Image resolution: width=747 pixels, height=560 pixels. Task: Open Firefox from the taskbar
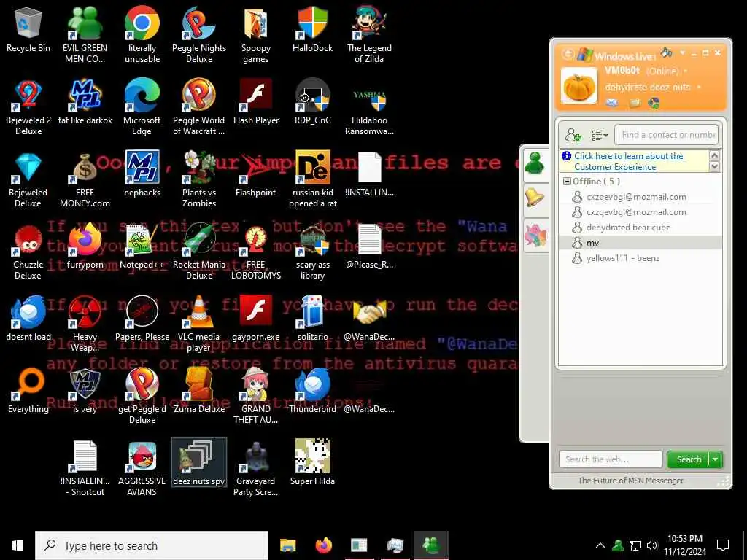pos(323,545)
